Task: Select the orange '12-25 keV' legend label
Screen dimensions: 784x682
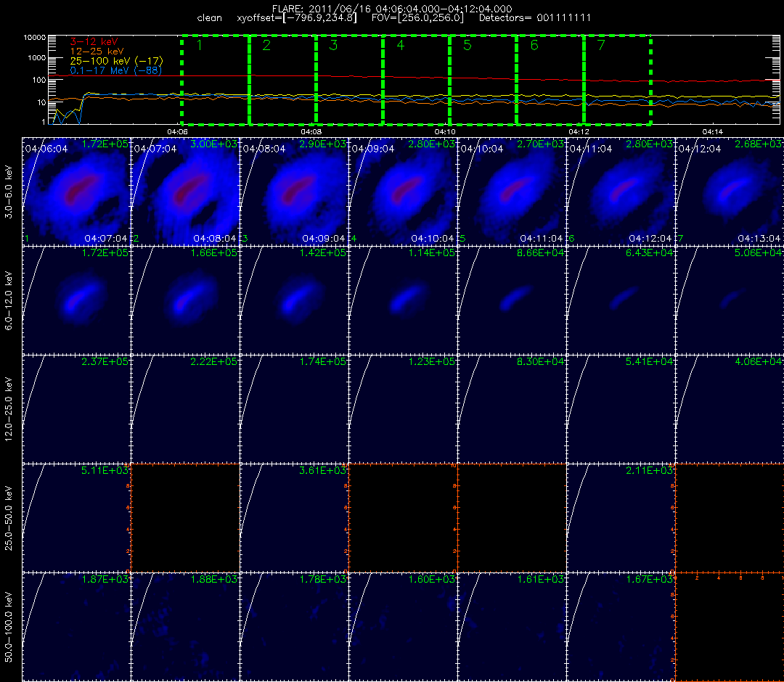Action: coord(97,52)
